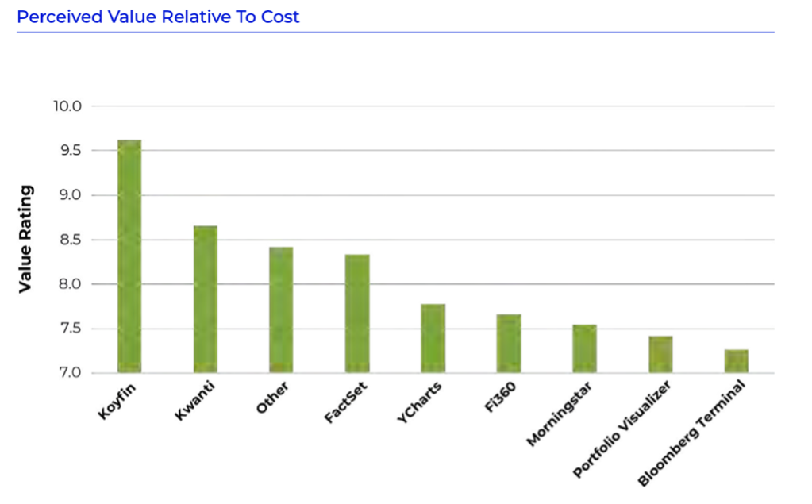Select the 'FactSet' axis label
Screen dimensions: 812x504
[x=345, y=402]
